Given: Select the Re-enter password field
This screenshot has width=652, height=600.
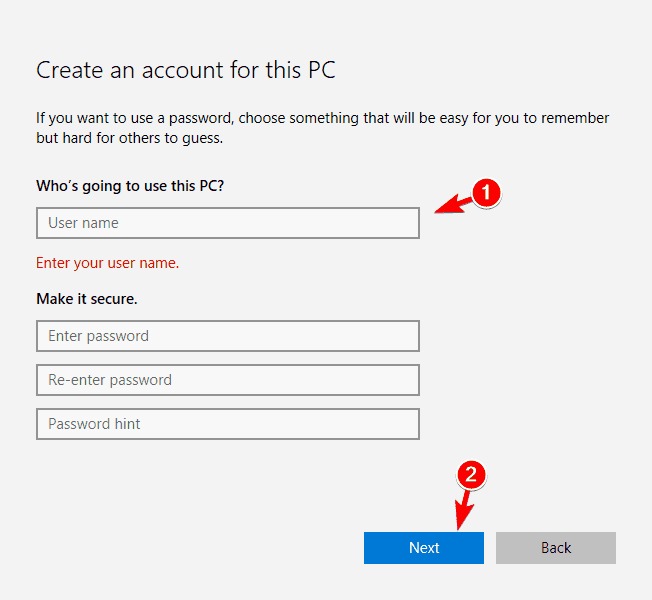Looking at the screenshot, I should (x=227, y=380).
